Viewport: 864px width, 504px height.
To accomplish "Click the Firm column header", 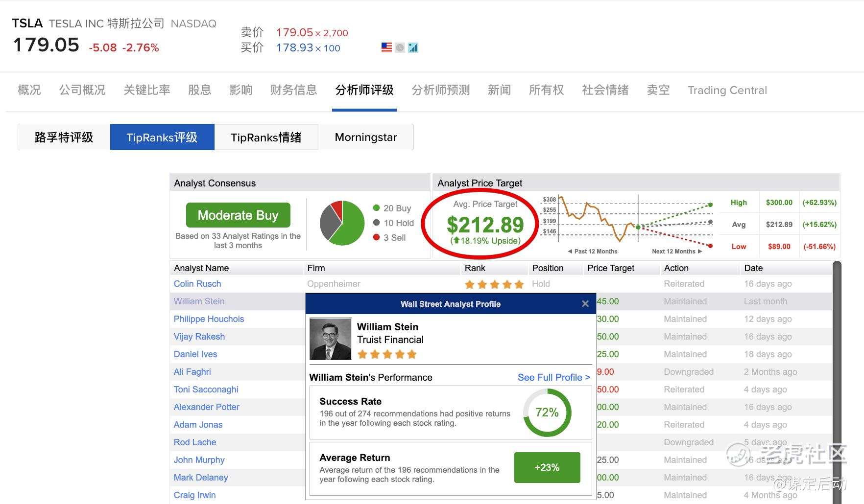I will coord(316,268).
